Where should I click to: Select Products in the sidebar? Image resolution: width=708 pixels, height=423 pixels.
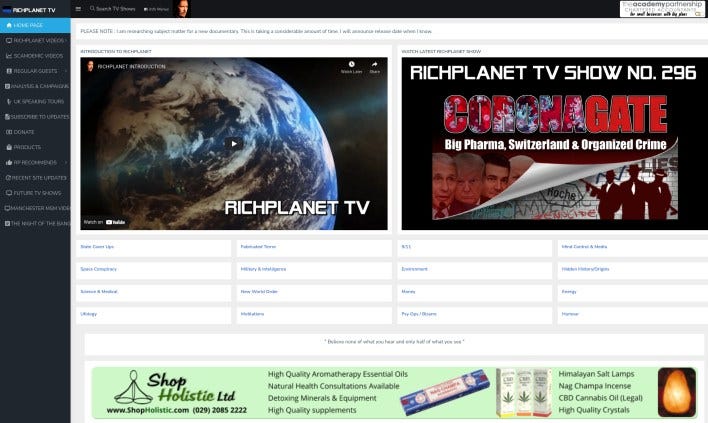coord(35,147)
